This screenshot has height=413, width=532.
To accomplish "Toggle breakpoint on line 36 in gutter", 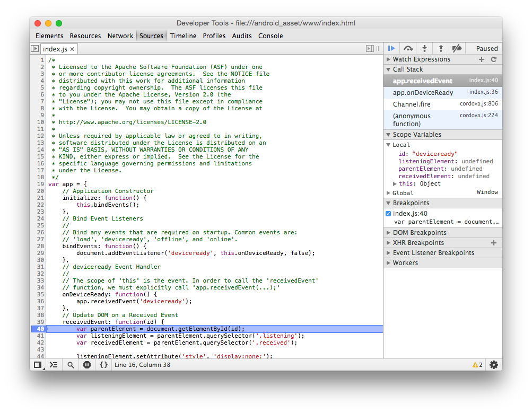I will tap(41, 301).
